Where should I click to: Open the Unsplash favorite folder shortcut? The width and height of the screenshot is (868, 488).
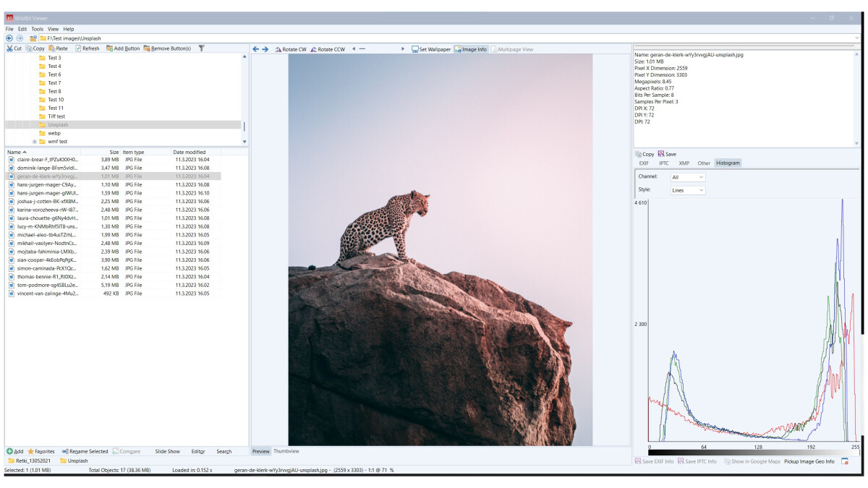tap(74, 461)
